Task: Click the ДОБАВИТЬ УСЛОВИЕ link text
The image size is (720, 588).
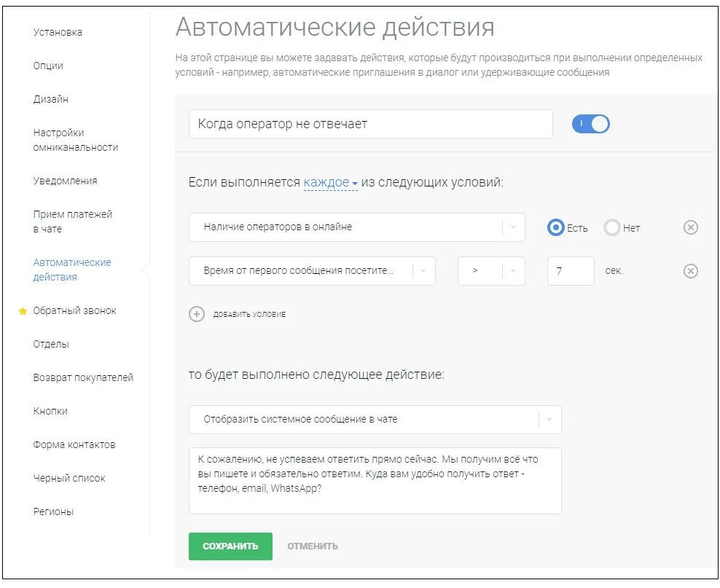Action: 249,315
